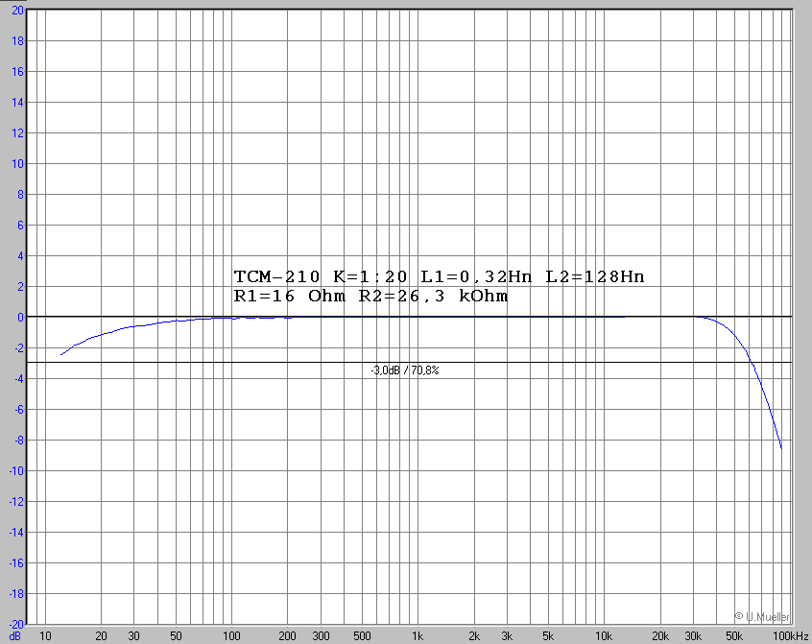The height and width of the screenshot is (644, 812).
Task: Click the 0 label on the dB axis
Action: coord(21,318)
